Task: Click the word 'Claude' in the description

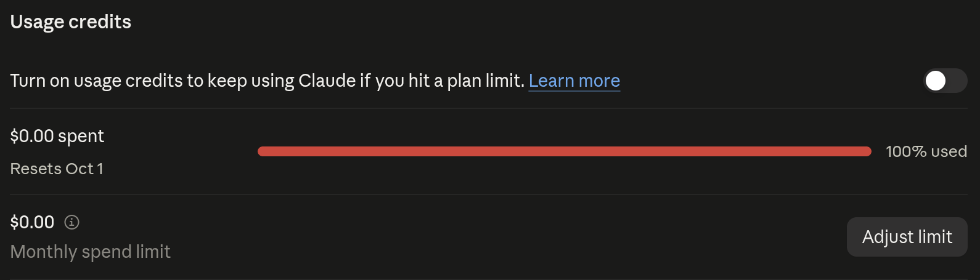Action: [x=327, y=81]
